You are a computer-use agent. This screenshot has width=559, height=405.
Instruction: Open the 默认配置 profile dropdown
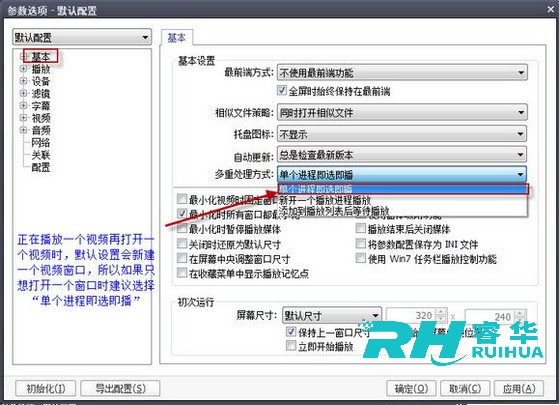click(82, 37)
